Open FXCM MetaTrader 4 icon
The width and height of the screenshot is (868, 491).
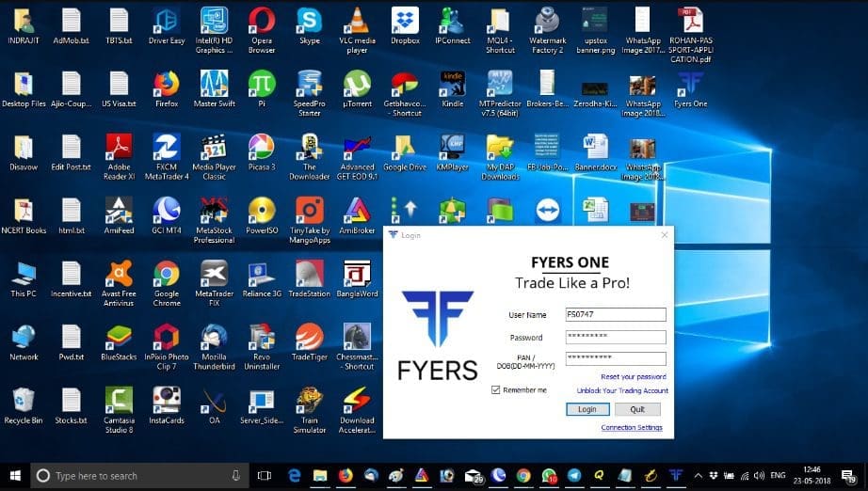[x=167, y=157]
